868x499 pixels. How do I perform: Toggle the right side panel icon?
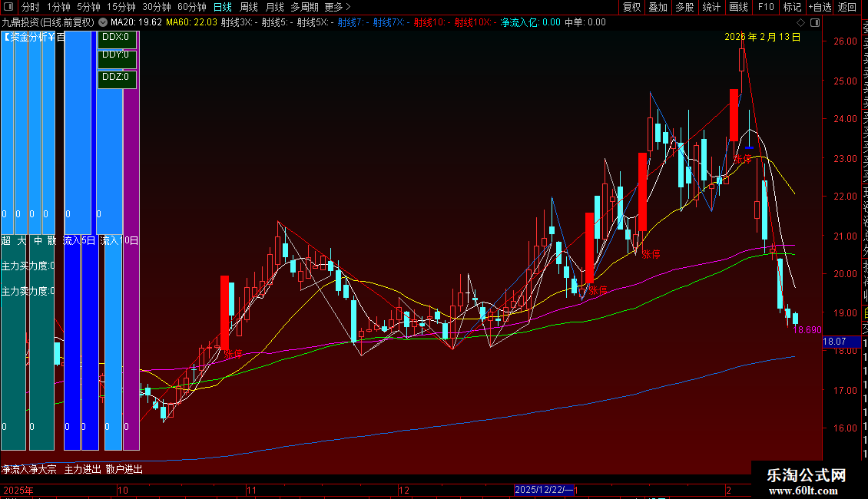point(815,23)
